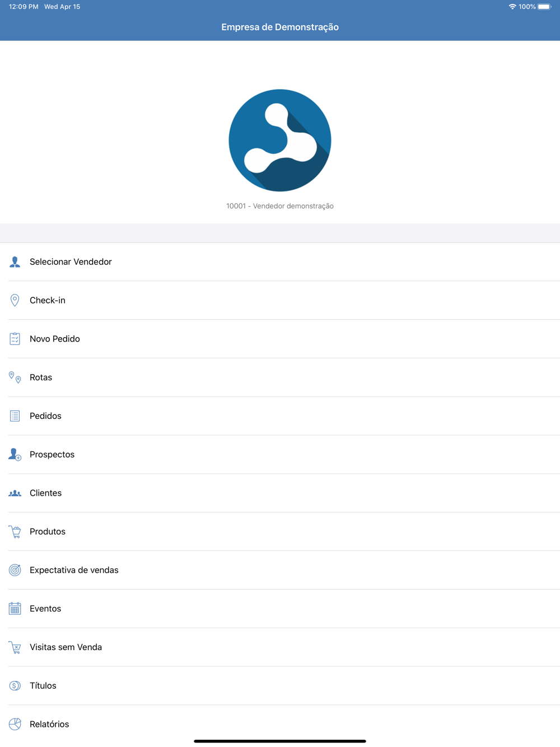Tap the shopping cart icon for Produtos

[x=15, y=531]
